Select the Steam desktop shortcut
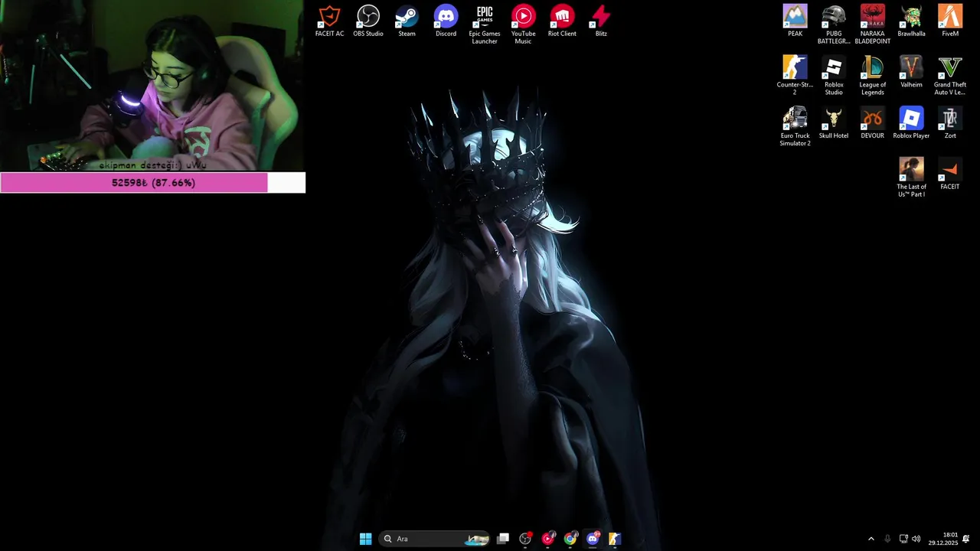980x551 pixels. click(407, 21)
